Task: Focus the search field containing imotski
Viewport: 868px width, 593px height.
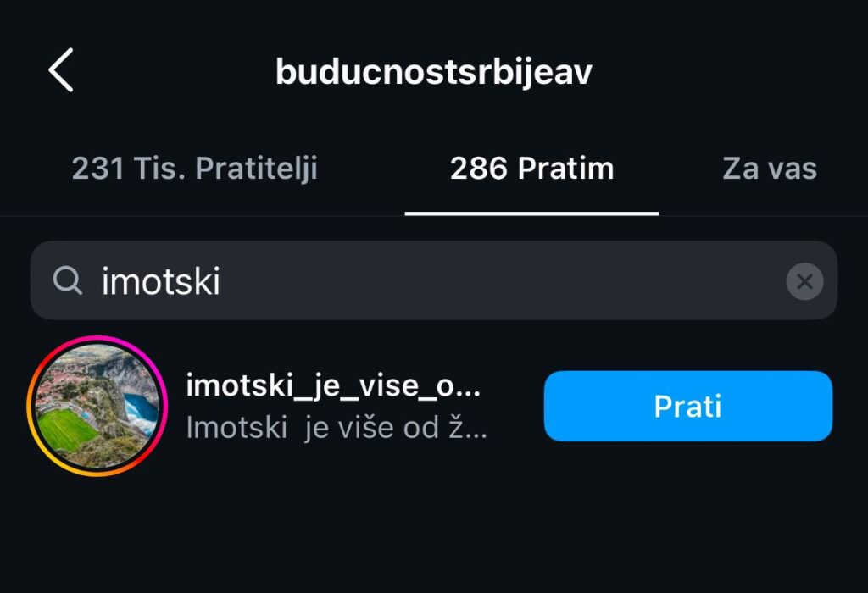Action: (434, 280)
